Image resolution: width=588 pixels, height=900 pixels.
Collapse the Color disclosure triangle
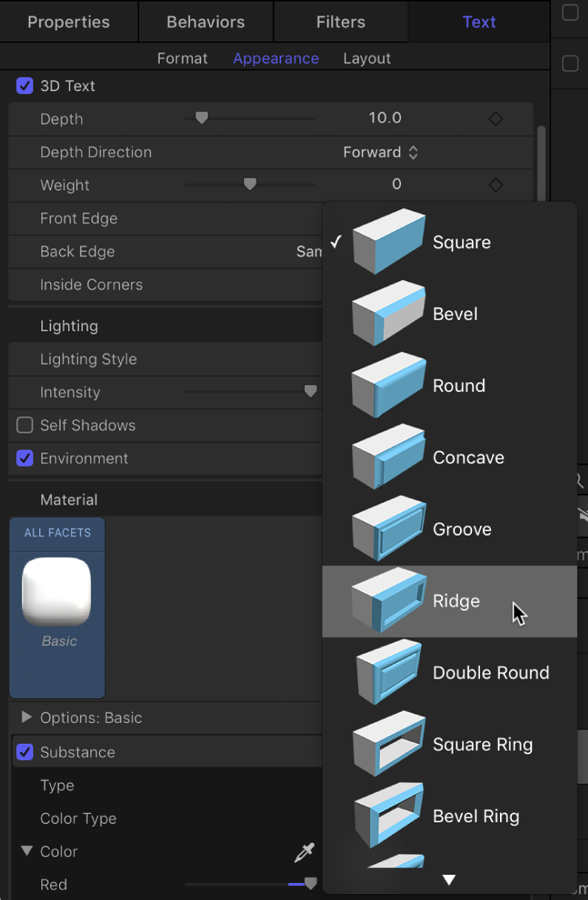tap(27, 851)
